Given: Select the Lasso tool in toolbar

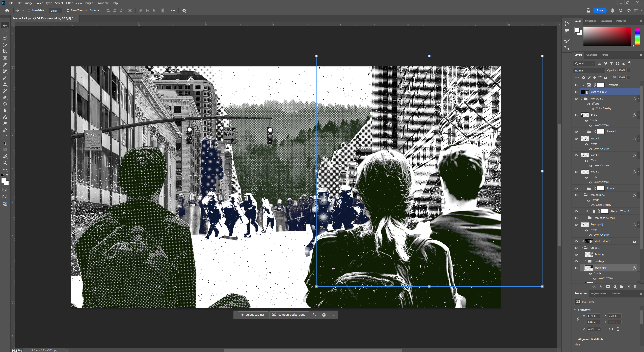Looking at the screenshot, I should click(x=5, y=39).
